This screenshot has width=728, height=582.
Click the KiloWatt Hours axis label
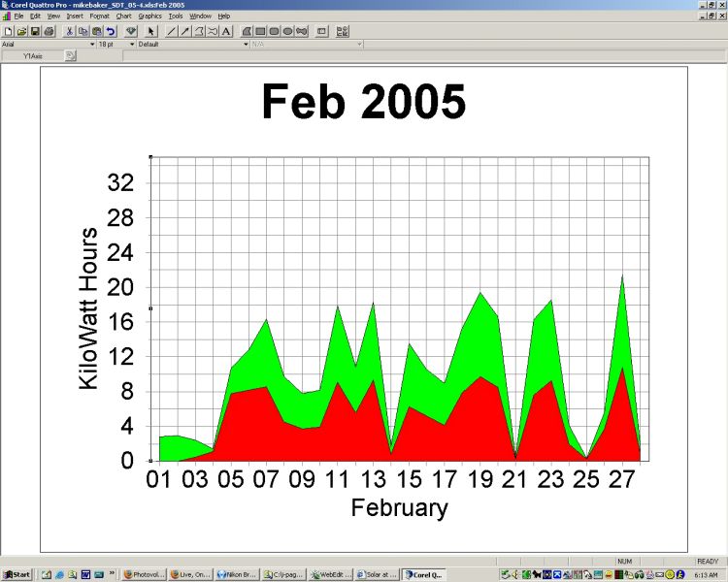point(88,308)
